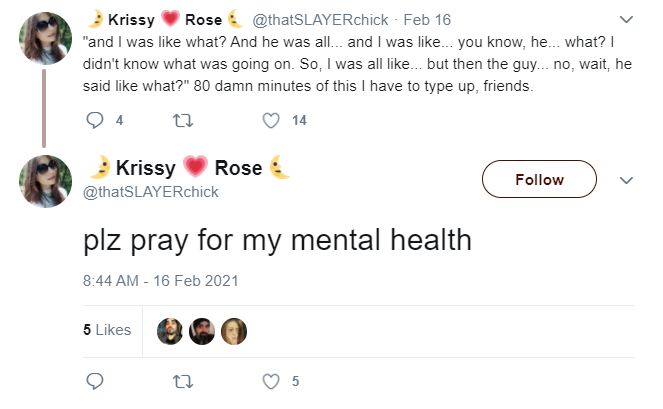Expand the main tweet's options chevron
Image resolution: width=663 pixels, height=409 pixels.
click(x=626, y=180)
